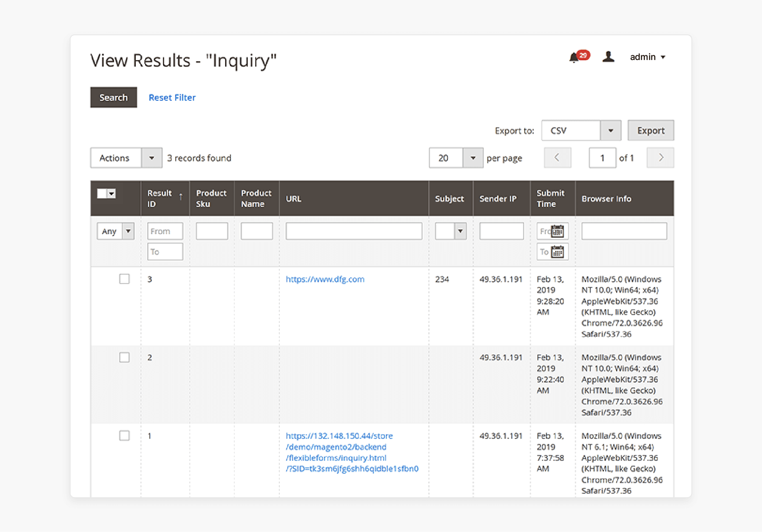
Task: Click the current page number field
Action: [603, 158]
